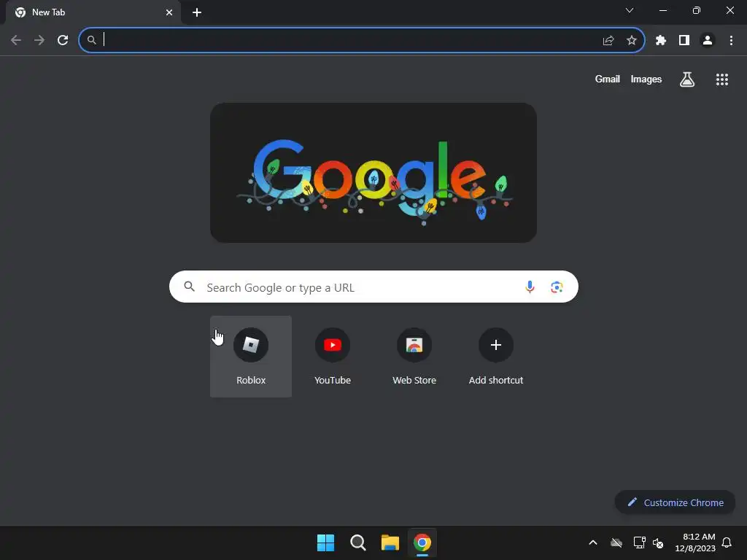The image size is (747, 560).
Task: Open the Chrome three-dot menu
Action: pyautogui.click(x=731, y=41)
